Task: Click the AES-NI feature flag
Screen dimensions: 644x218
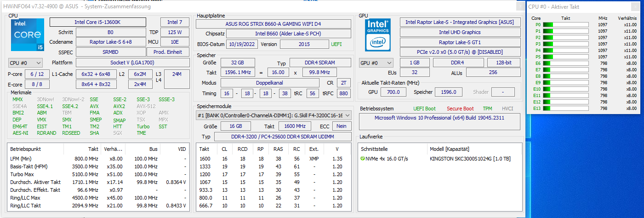Action: pyautogui.click(x=20, y=133)
